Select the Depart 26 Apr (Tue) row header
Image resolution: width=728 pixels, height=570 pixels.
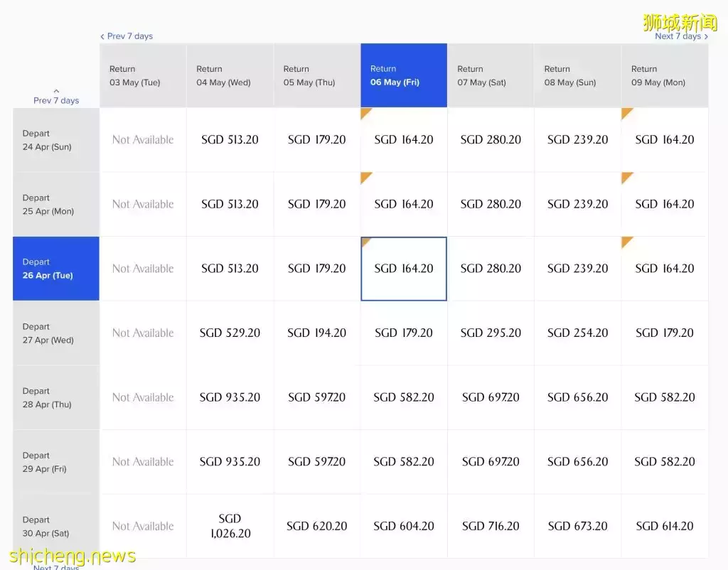[56, 269]
